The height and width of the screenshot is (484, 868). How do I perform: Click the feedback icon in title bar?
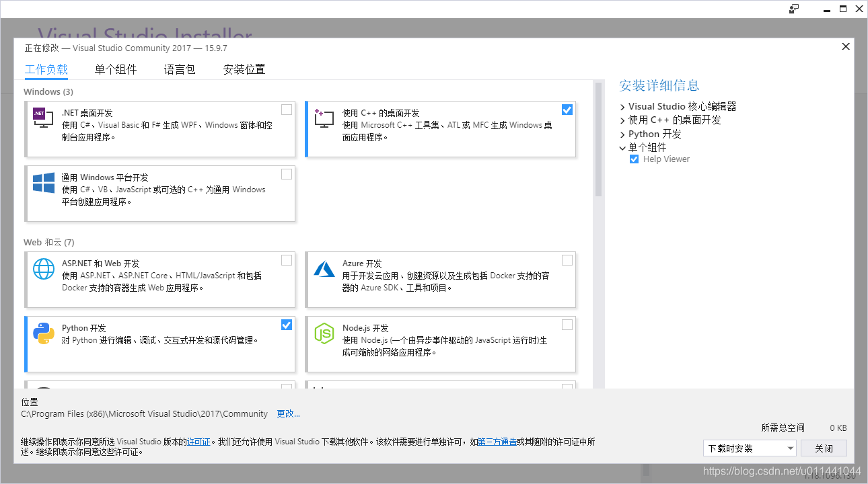point(794,9)
